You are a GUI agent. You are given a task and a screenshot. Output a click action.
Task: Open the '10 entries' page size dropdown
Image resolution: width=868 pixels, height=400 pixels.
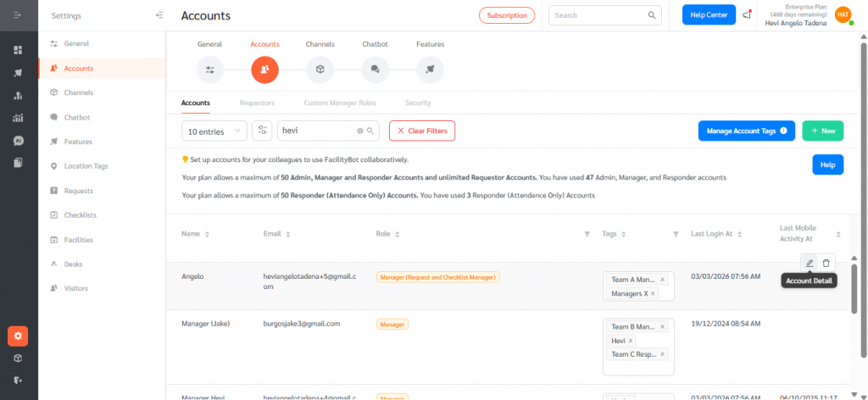214,131
